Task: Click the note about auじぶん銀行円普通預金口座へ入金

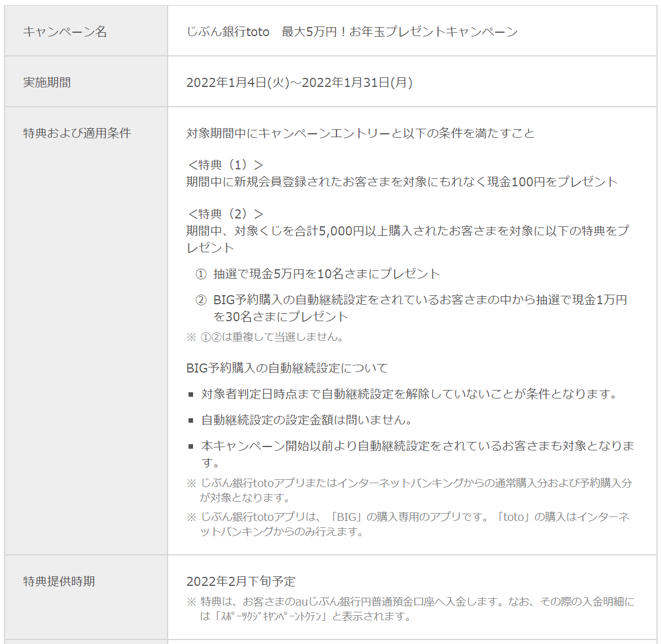Action: (x=410, y=609)
